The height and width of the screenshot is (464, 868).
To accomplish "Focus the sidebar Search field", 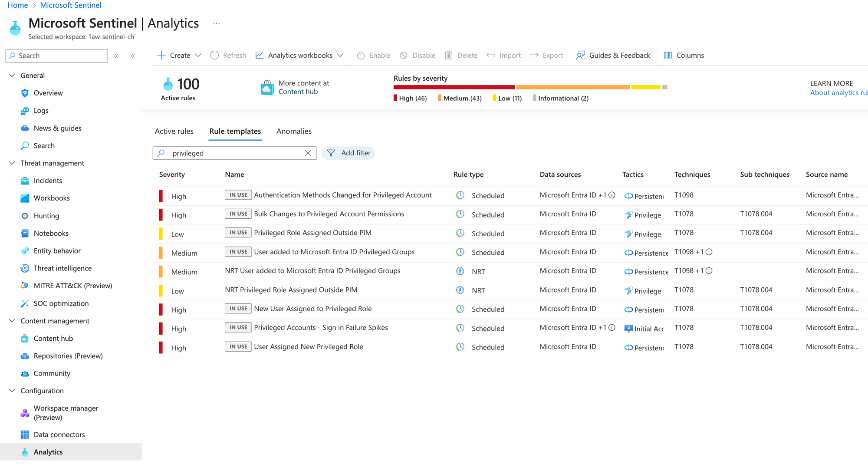I will (x=57, y=56).
